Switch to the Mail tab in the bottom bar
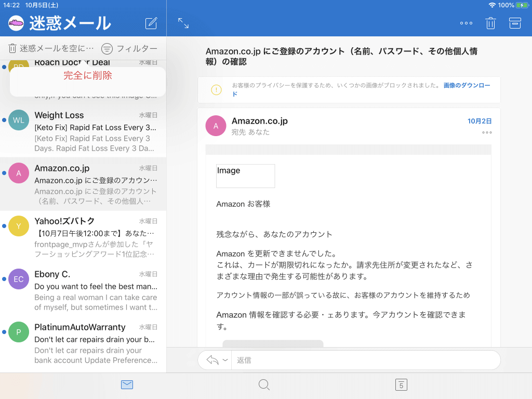This screenshot has width=532, height=399. pyautogui.click(x=127, y=385)
